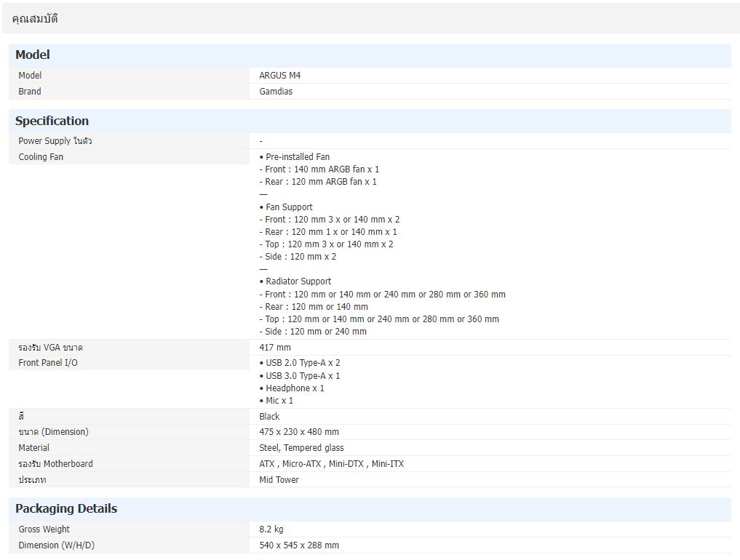Image resolution: width=740 pixels, height=560 pixels.
Task: Click the 417 mm VGA value
Action: pos(275,348)
